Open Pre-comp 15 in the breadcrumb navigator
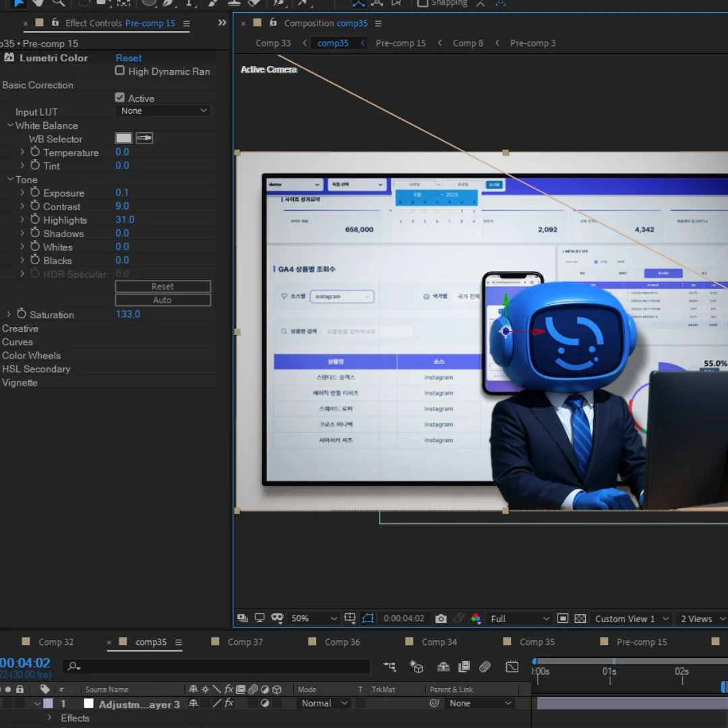 [x=400, y=43]
